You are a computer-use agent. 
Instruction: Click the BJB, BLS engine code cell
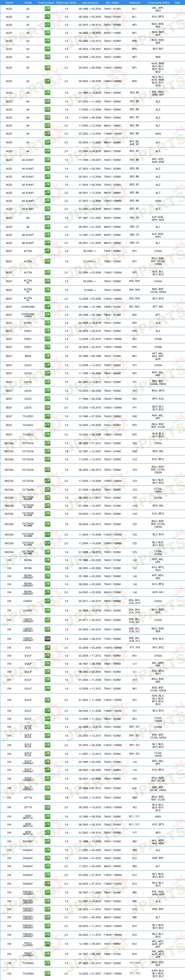click(158, 639)
